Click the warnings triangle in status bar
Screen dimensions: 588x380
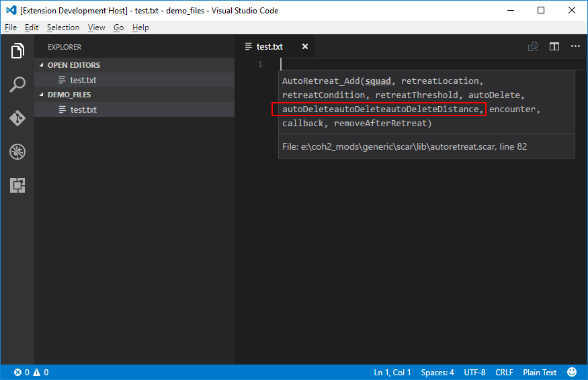click(36, 372)
